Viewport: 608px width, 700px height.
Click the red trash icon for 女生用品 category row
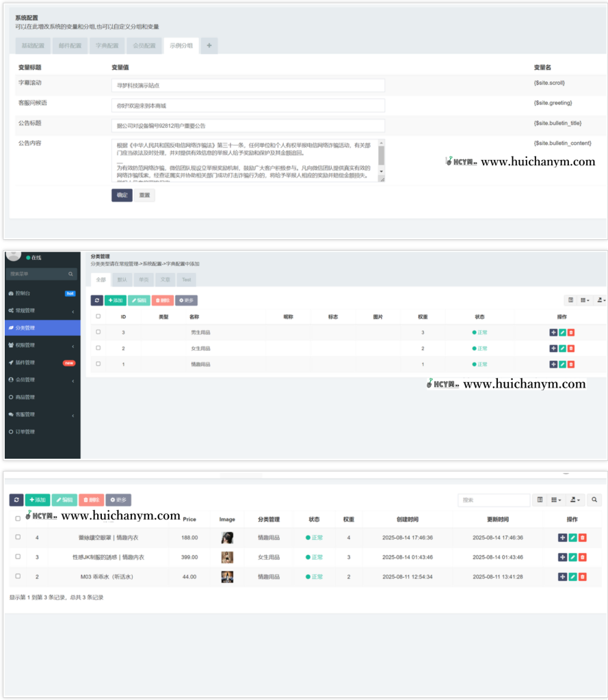click(571, 349)
